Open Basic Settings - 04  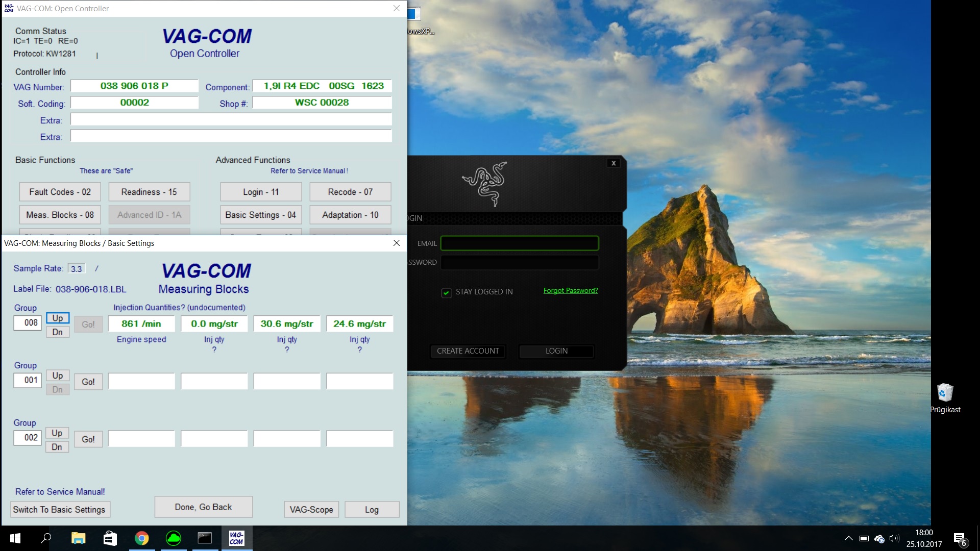(x=261, y=215)
